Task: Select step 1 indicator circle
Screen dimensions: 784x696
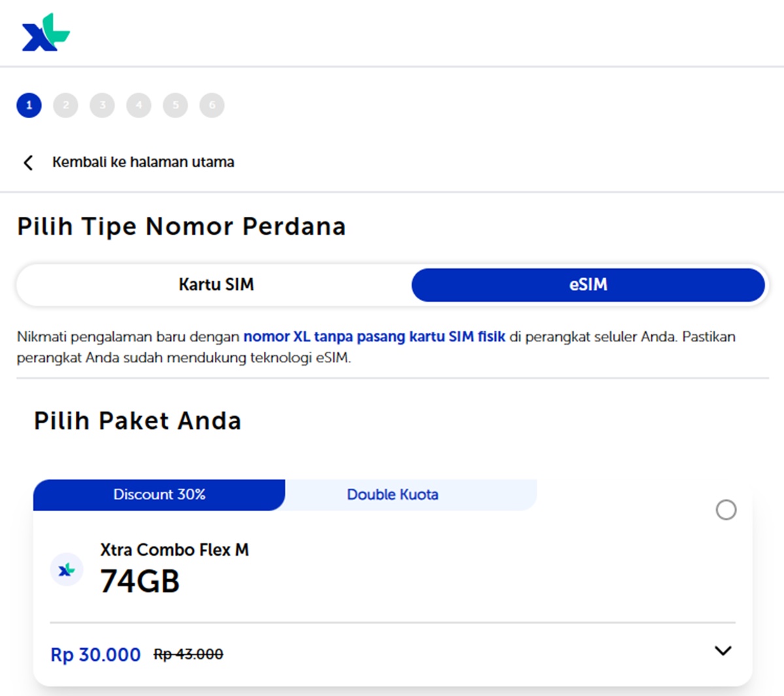Action: [x=29, y=104]
